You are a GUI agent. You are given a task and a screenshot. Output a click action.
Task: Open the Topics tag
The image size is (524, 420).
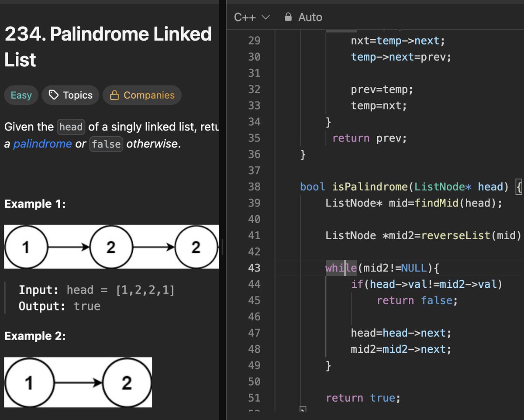point(70,95)
